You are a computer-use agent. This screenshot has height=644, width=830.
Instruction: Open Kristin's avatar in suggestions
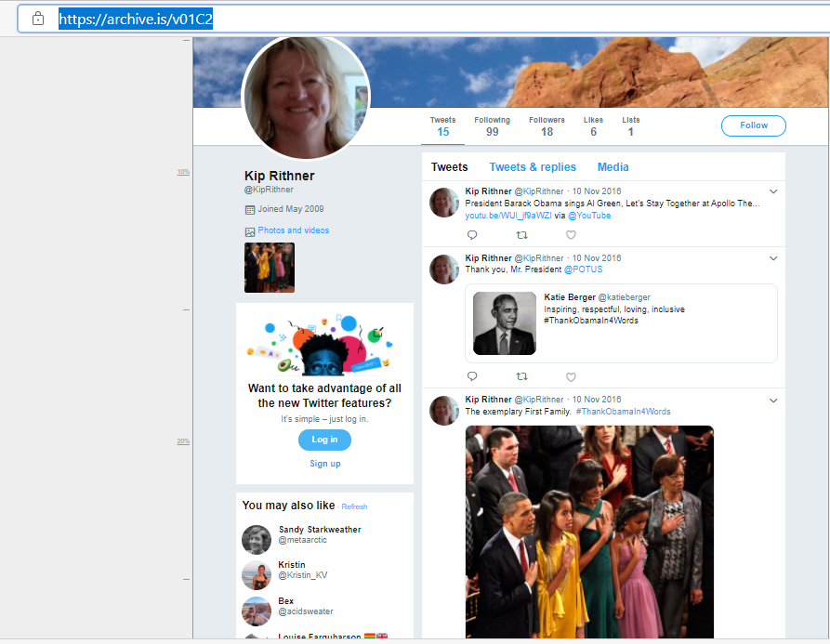click(x=257, y=575)
